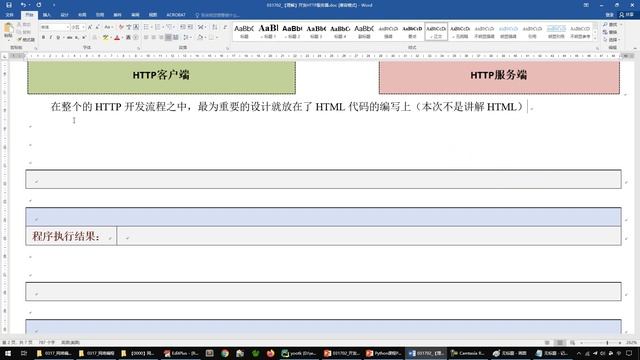Viewport: 640px width, 360px height.
Task: Open the Change Case dropdown
Action: (108, 27)
